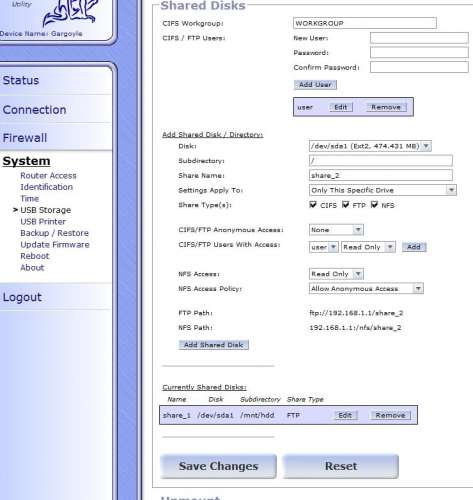Click the Add User button
The width and height of the screenshot is (473, 500).
[x=315, y=85]
